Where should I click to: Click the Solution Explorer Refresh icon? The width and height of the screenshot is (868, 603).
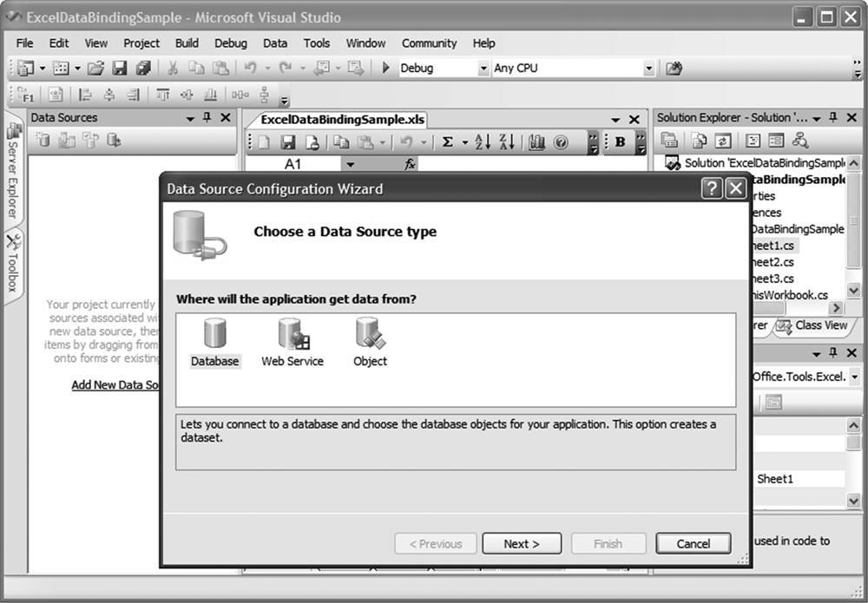tap(722, 141)
